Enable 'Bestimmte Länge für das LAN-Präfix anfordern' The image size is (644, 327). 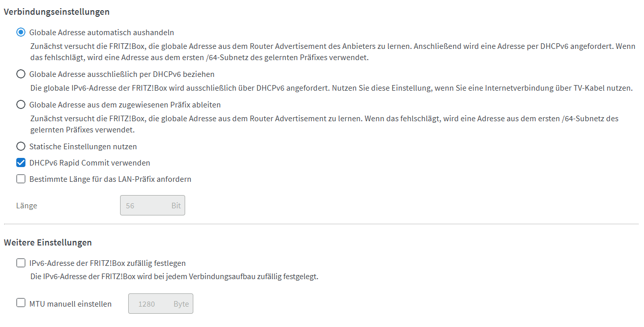[21, 179]
